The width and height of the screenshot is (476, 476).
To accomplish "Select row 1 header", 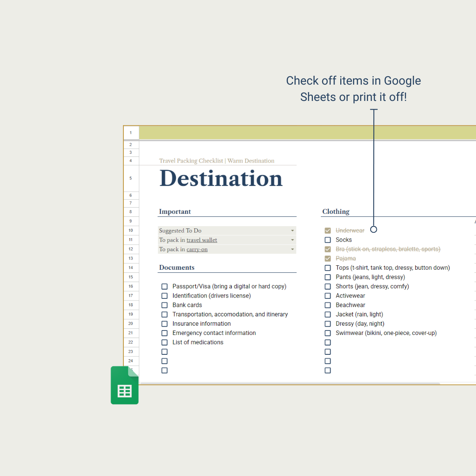I will point(131,133).
